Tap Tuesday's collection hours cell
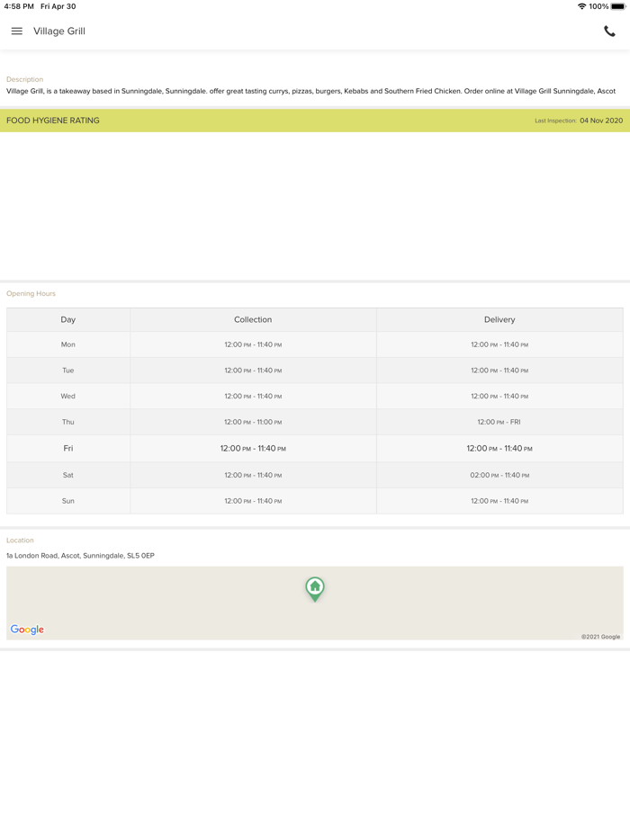630x840 pixels. (253, 371)
